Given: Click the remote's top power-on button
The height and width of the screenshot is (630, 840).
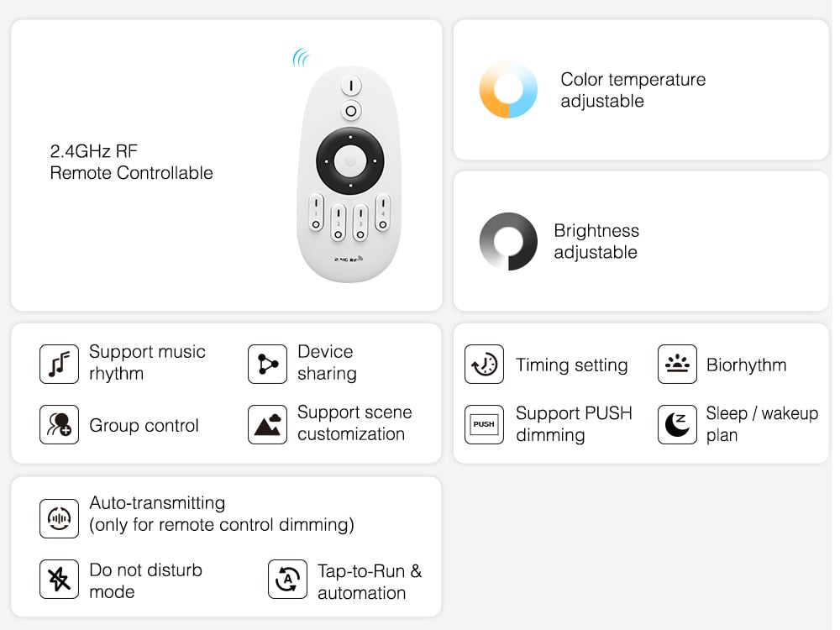Looking at the screenshot, I should (x=351, y=86).
